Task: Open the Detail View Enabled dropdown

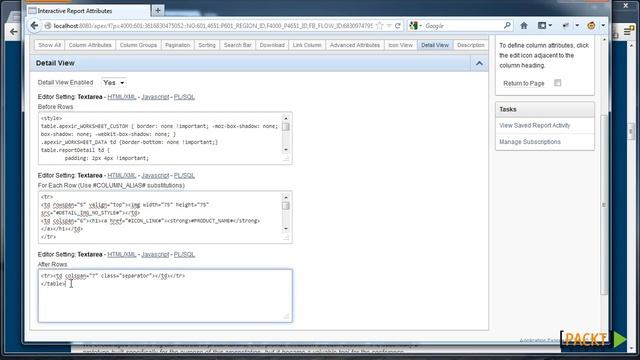Action: [114, 83]
